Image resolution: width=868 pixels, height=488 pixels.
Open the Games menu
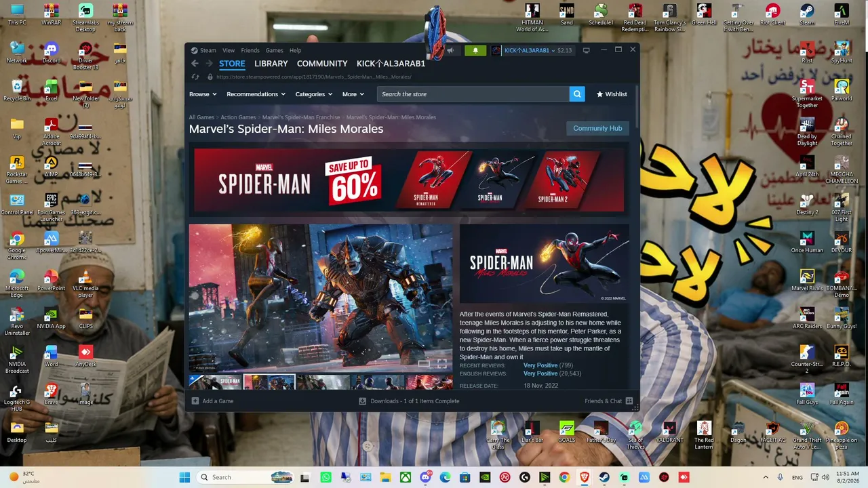click(275, 50)
